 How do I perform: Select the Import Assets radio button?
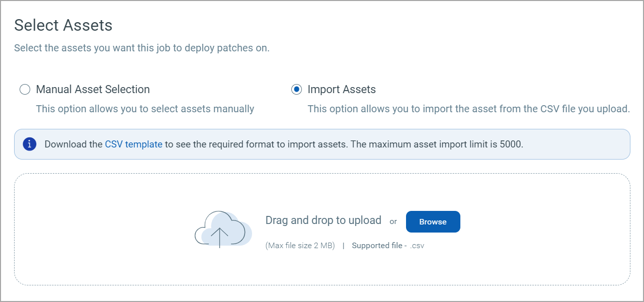point(296,89)
